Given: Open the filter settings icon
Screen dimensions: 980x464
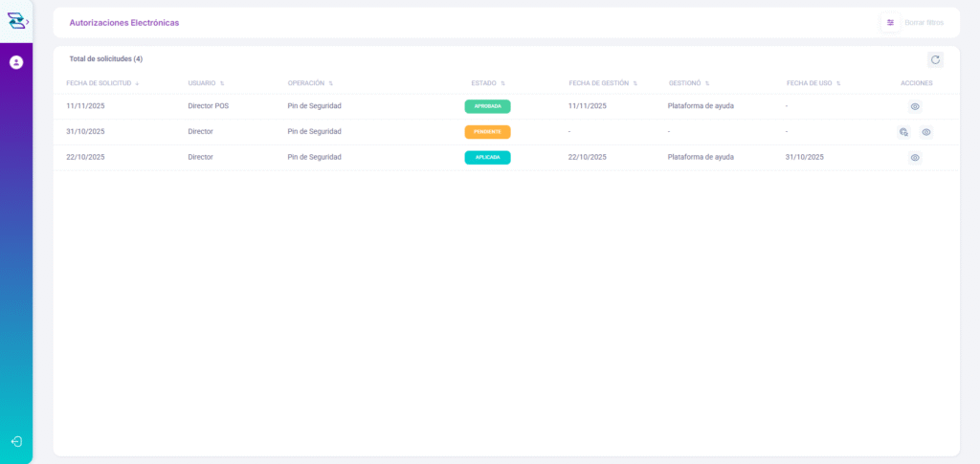Looking at the screenshot, I should (890, 22).
